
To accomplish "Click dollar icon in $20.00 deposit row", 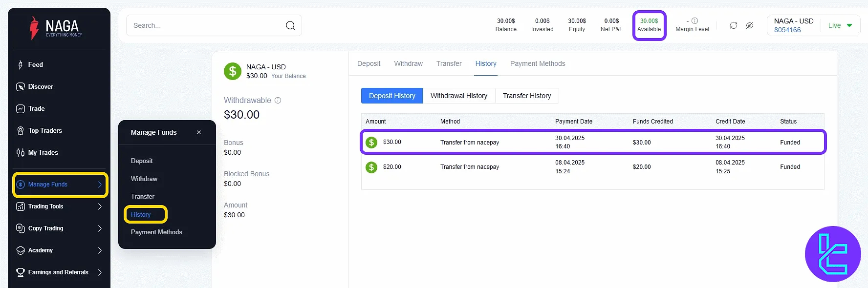I will (371, 167).
